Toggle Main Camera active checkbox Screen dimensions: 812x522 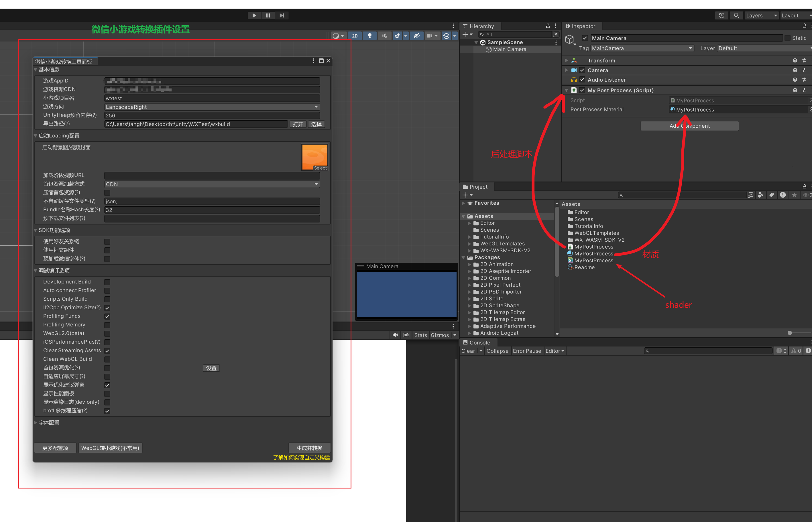tap(585, 38)
